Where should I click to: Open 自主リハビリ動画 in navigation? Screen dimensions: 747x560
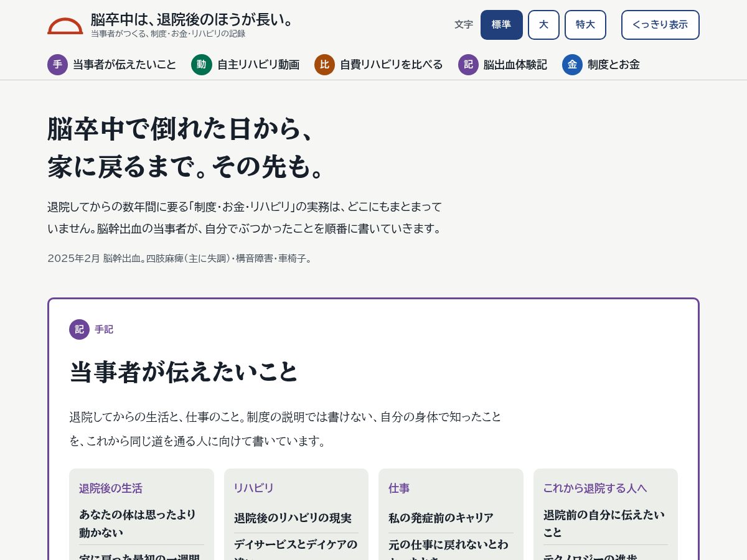pyautogui.click(x=258, y=65)
